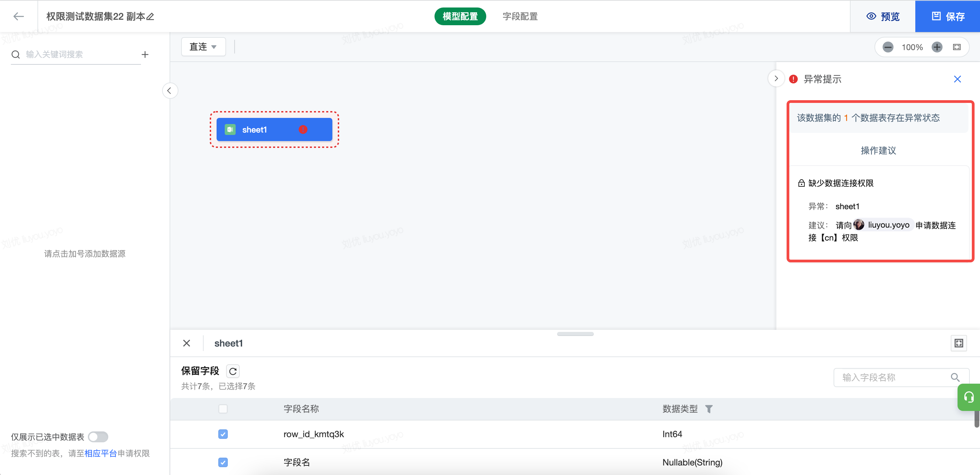Zoom out with the minus icon

click(x=888, y=47)
